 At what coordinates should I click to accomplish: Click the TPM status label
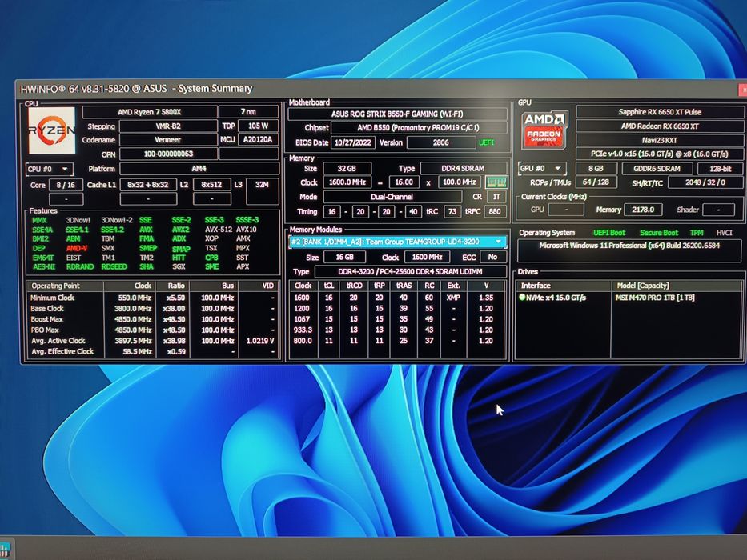coord(696,233)
